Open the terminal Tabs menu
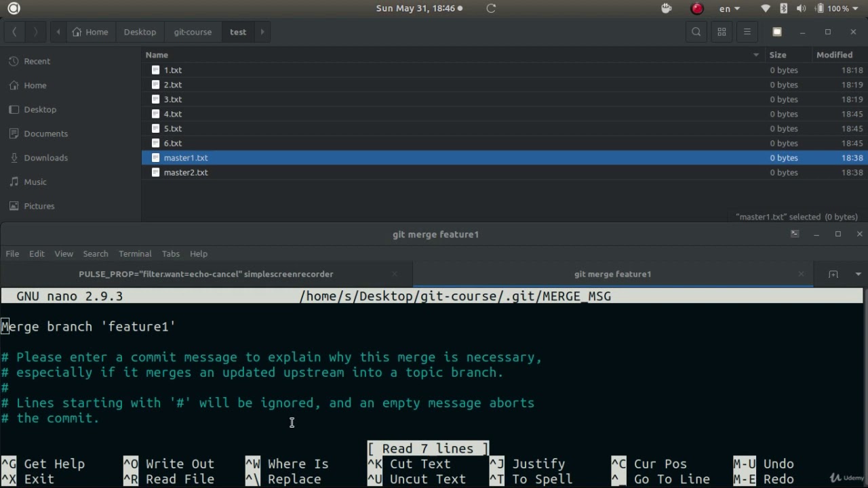The image size is (868, 488). 171,253
